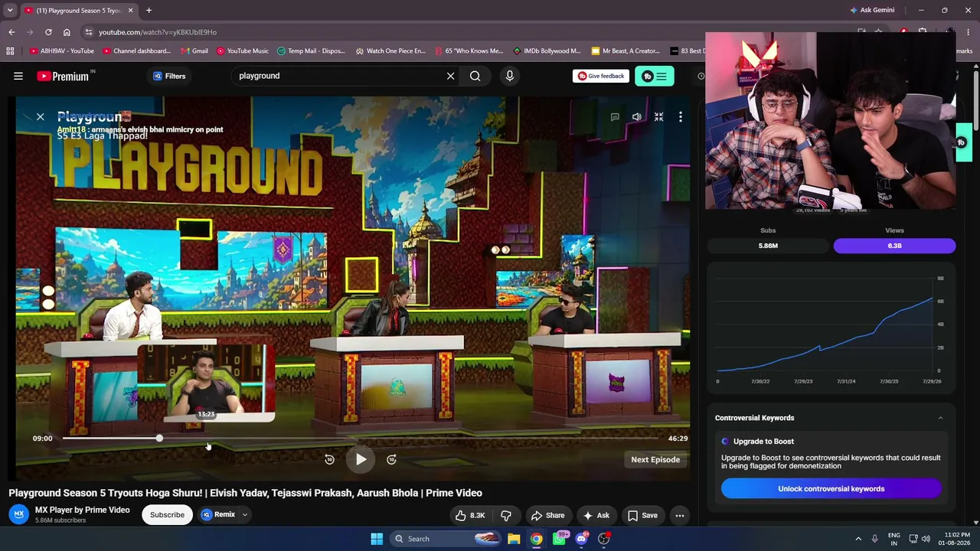Open the Channel dashboard bookmark
This screenshot has width=980, height=551.
137,51
